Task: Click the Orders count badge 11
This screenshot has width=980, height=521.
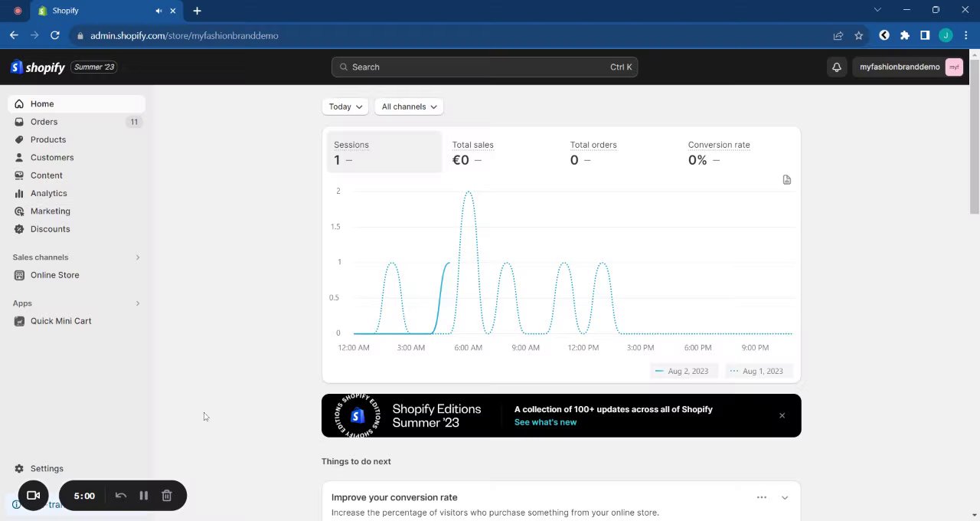Action: click(134, 122)
